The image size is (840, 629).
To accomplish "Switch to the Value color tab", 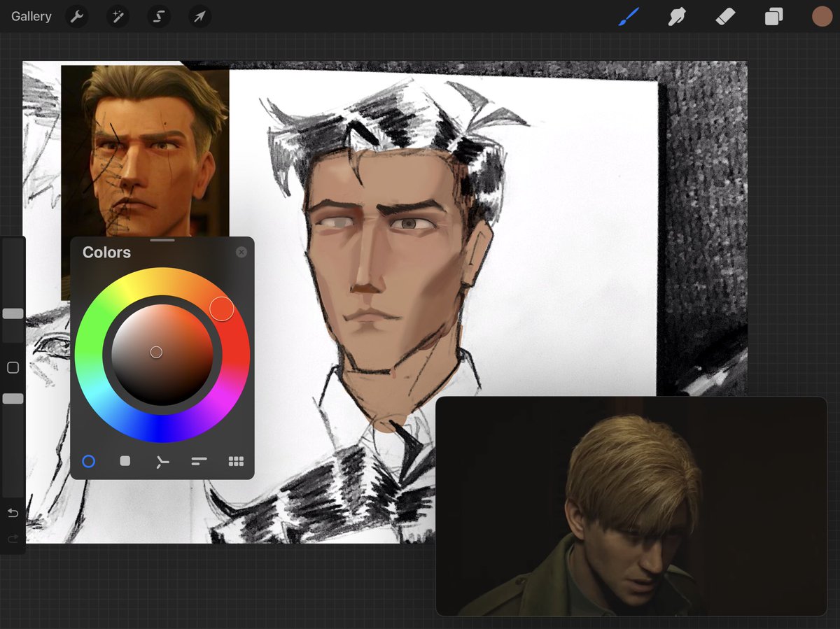I will 199,461.
